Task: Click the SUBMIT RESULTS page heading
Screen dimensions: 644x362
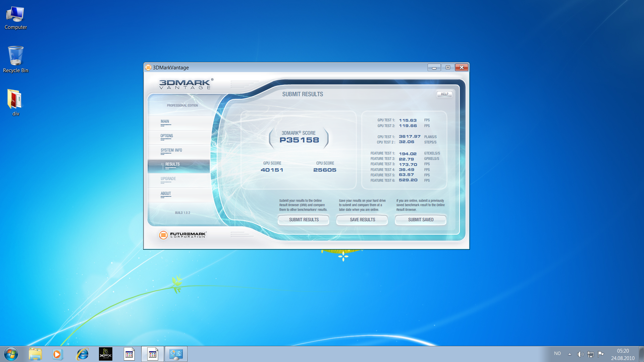Action: point(303,95)
